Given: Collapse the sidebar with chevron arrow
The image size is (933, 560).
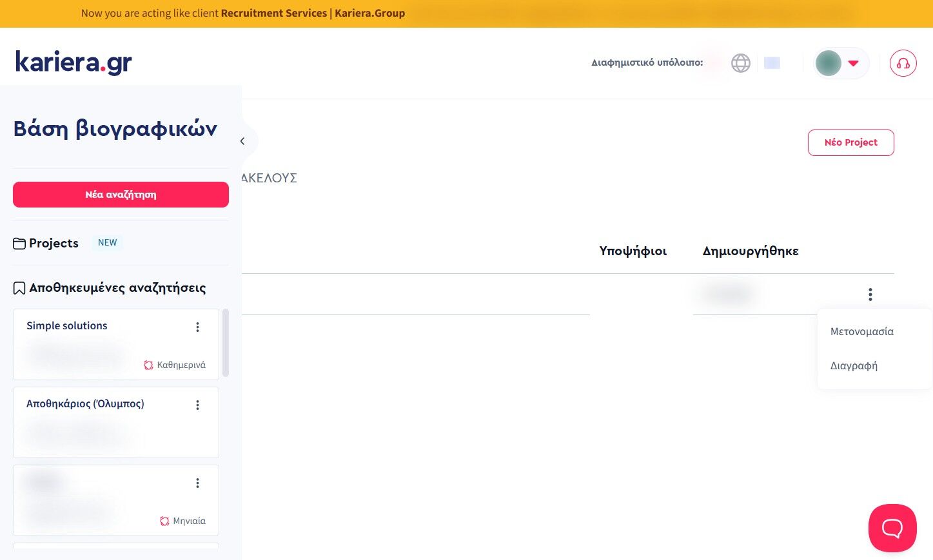Looking at the screenshot, I should pyautogui.click(x=242, y=141).
